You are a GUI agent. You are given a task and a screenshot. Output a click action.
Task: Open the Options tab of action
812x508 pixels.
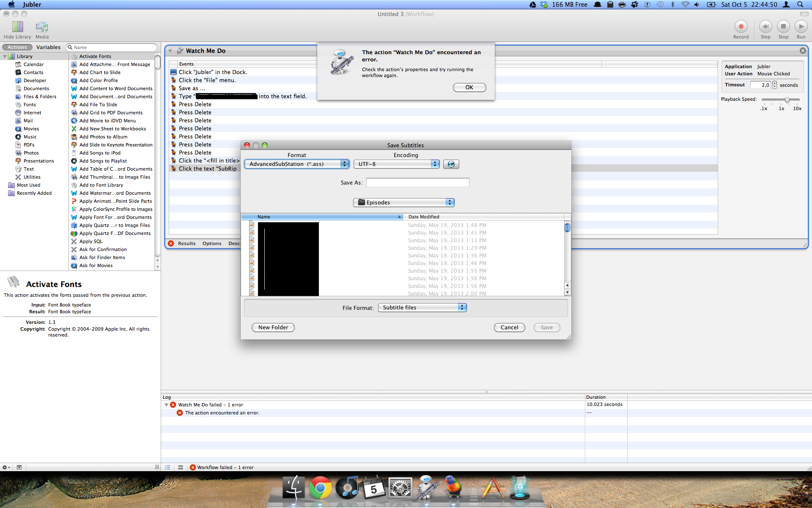coord(211,243)
